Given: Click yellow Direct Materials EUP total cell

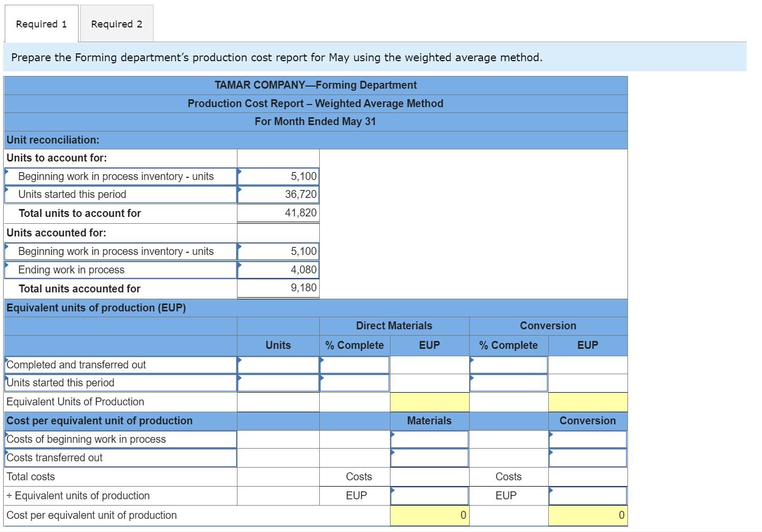Looking at the screenshot, I should tap(430, 402).
